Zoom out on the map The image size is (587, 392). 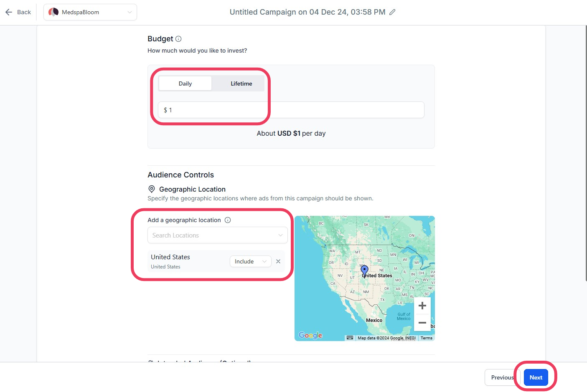pos(422,323)
